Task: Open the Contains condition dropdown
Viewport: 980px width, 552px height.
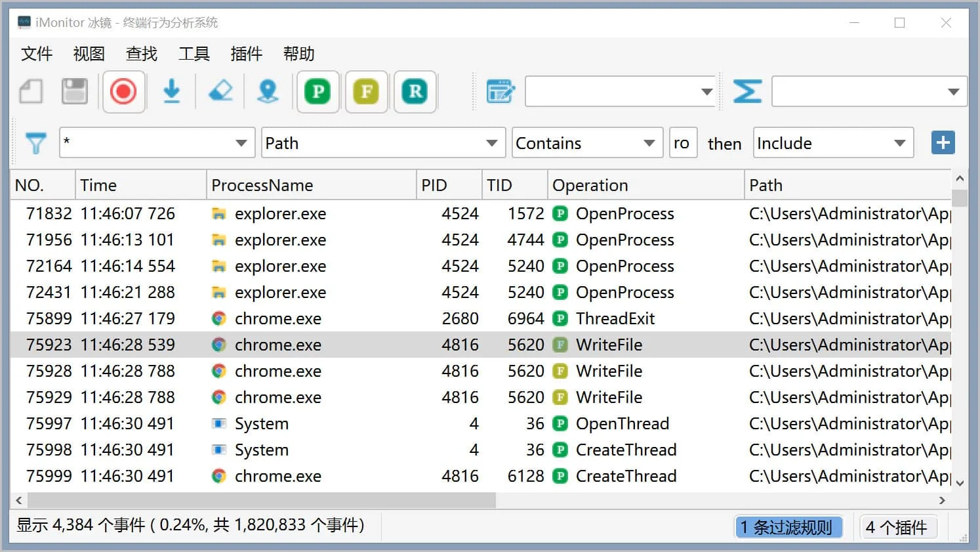Action: (648, 142)
